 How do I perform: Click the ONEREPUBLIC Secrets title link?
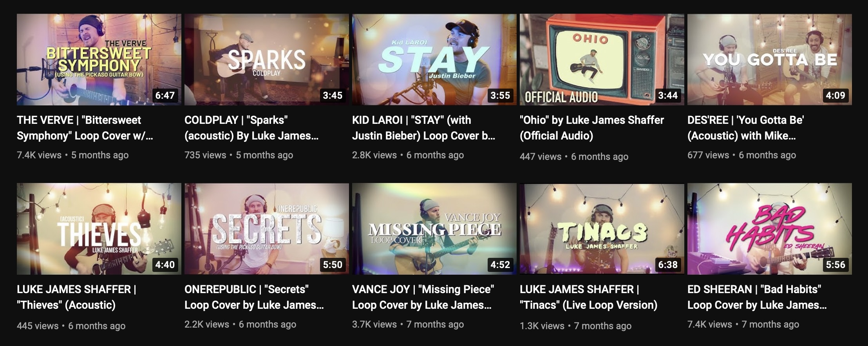[x=254, y=297]
